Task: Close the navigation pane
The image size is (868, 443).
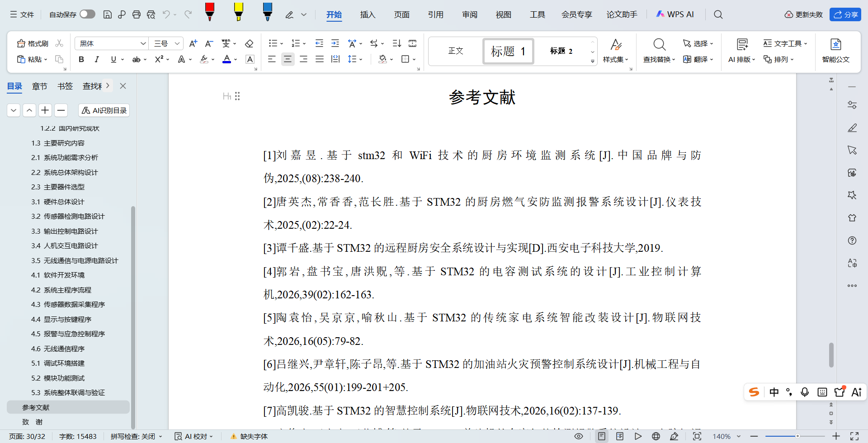Action: tap(123, 86)
